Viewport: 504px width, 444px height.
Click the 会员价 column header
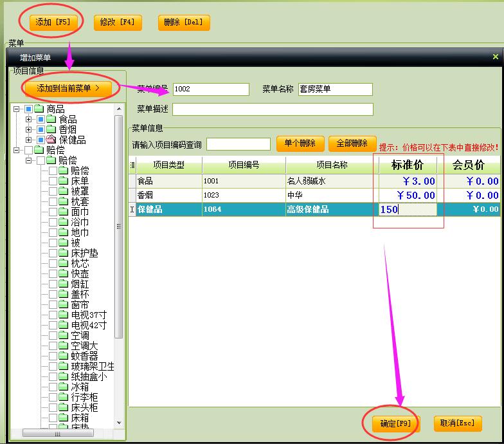click(x=469, y=165)
